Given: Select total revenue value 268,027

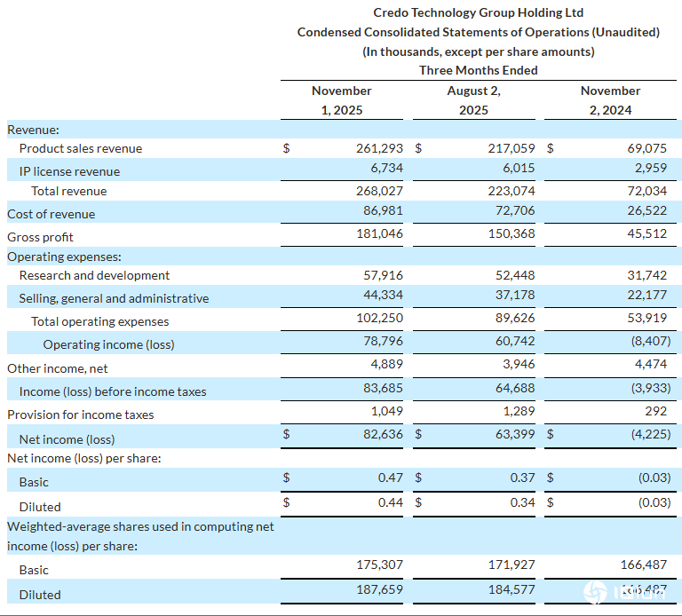Looking at the screenshot, I should point(378,191).
